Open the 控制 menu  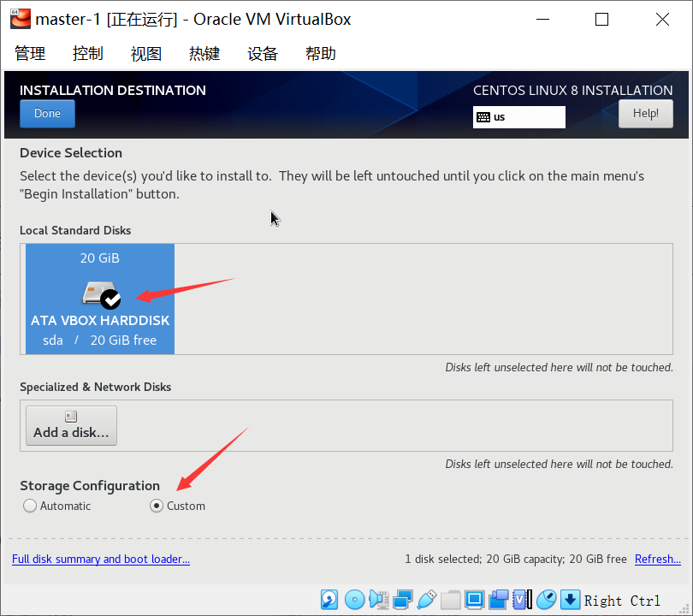tap(88, 53)
